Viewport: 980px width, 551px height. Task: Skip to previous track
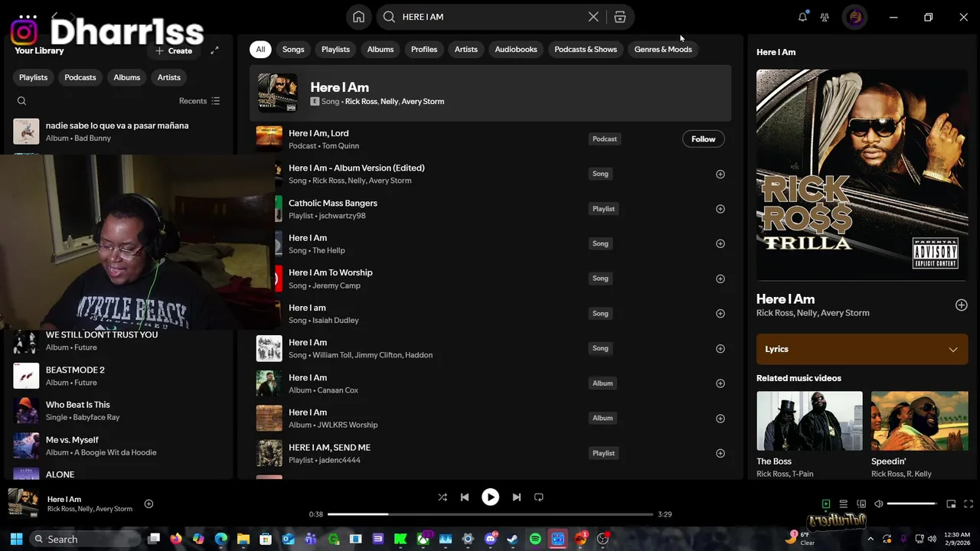point(465,497)
